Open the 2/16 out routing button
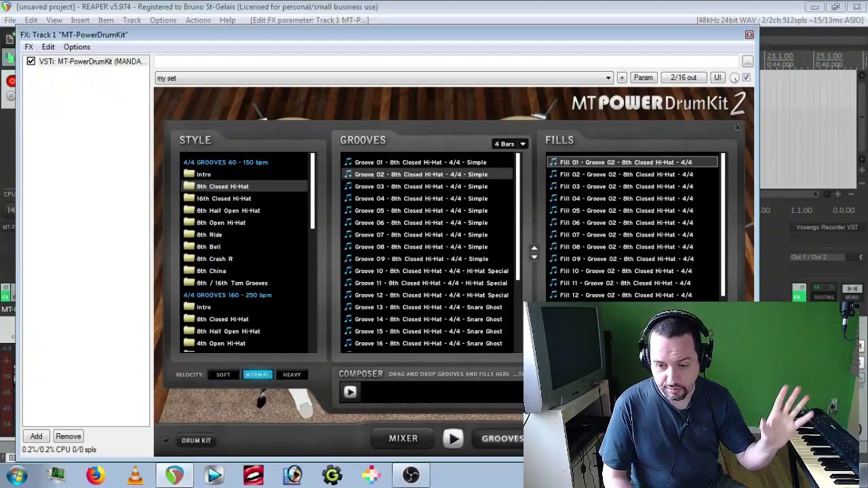This screenshot has height=488, width=868. (684, 78)
